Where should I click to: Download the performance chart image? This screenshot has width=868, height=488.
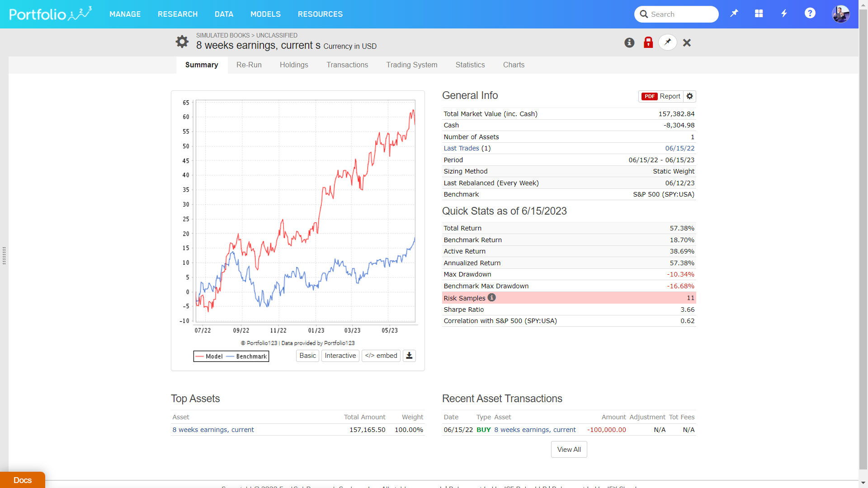pyautogui.click(x=409, y=356)
